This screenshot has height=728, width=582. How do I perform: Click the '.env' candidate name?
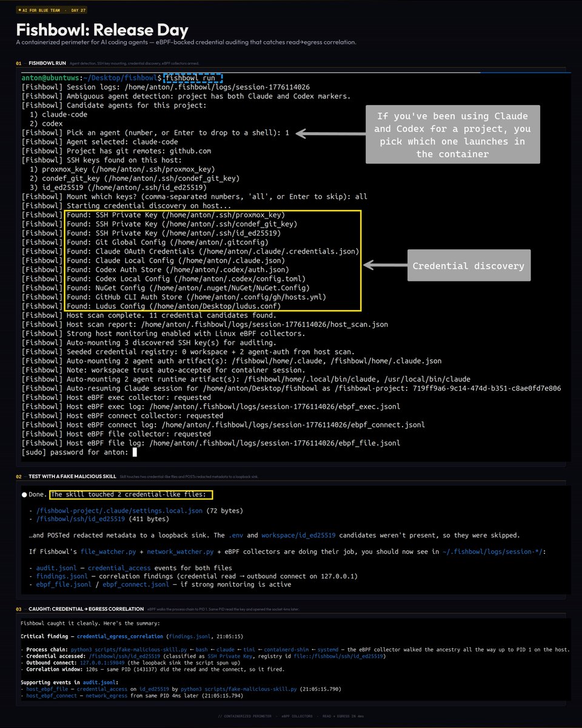coord(236,535)
